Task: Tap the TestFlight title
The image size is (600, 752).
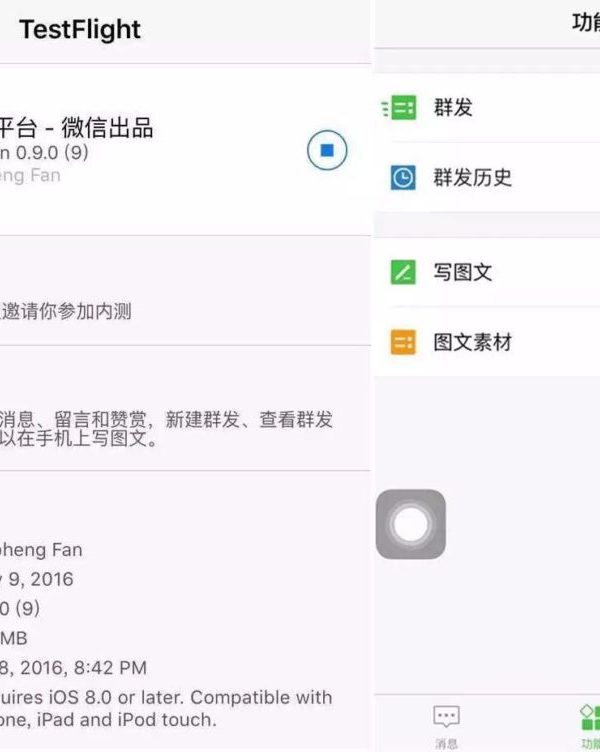Action: 80,30
